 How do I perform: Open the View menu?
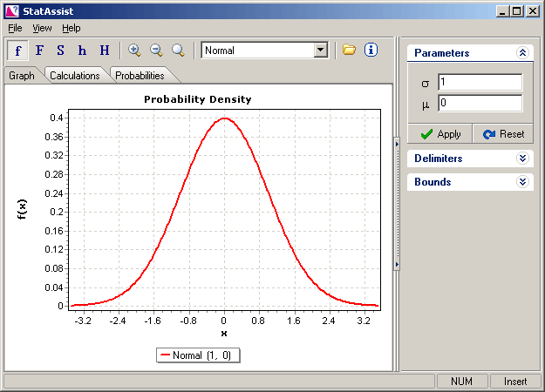(42, 28)
